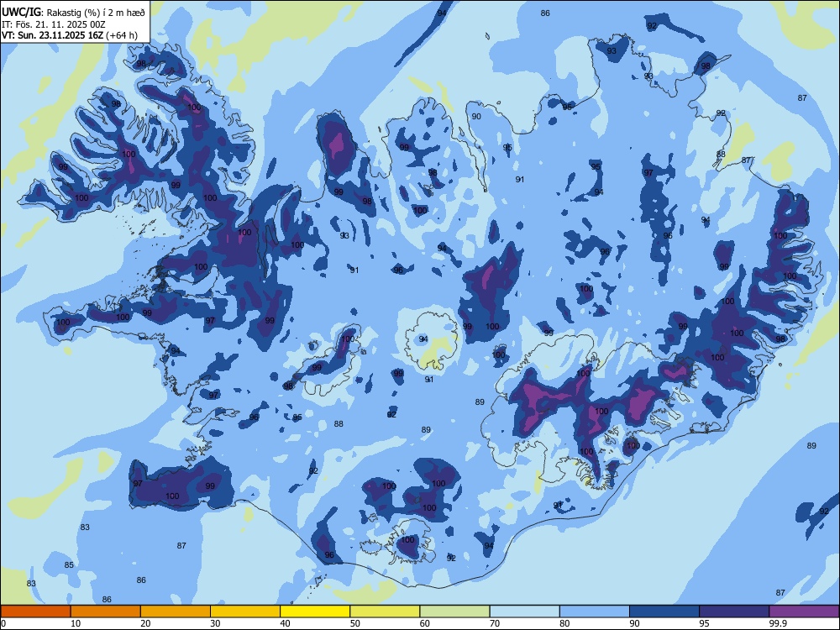
Task: Click the 'IT: Fös. 21. 11. 2025 00Z' line
Action: tap(53, 24)
